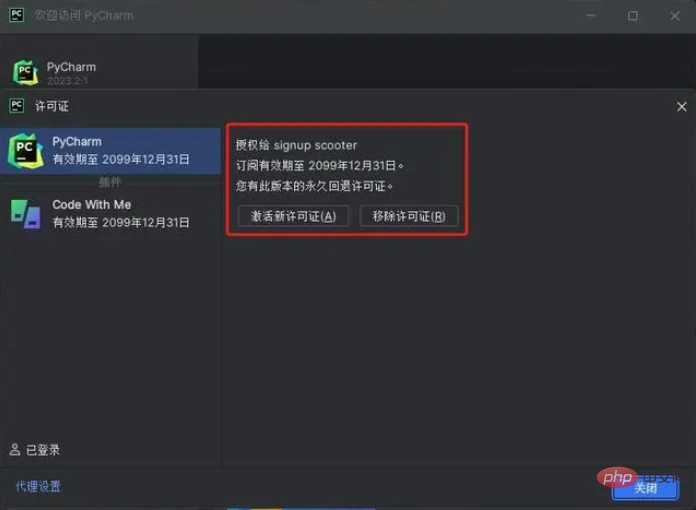
Task: Click the PC icon in the 许可证 dialog title
Action: tap(17, 105)
